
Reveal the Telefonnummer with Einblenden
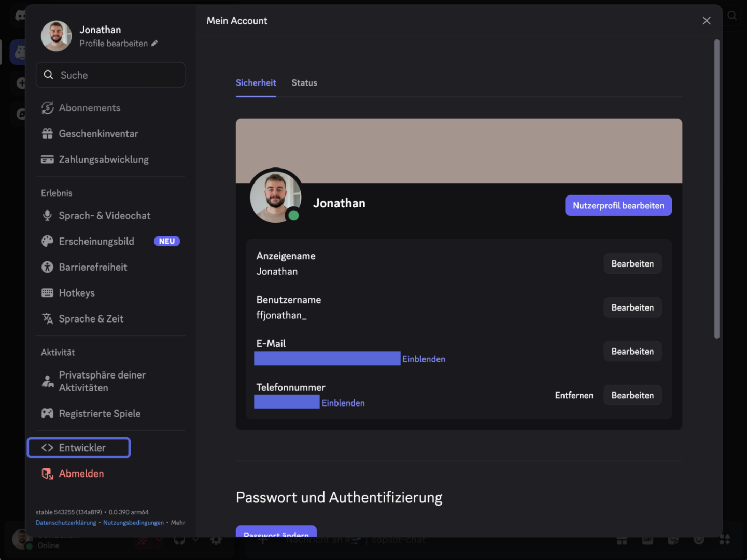point(343,403)
